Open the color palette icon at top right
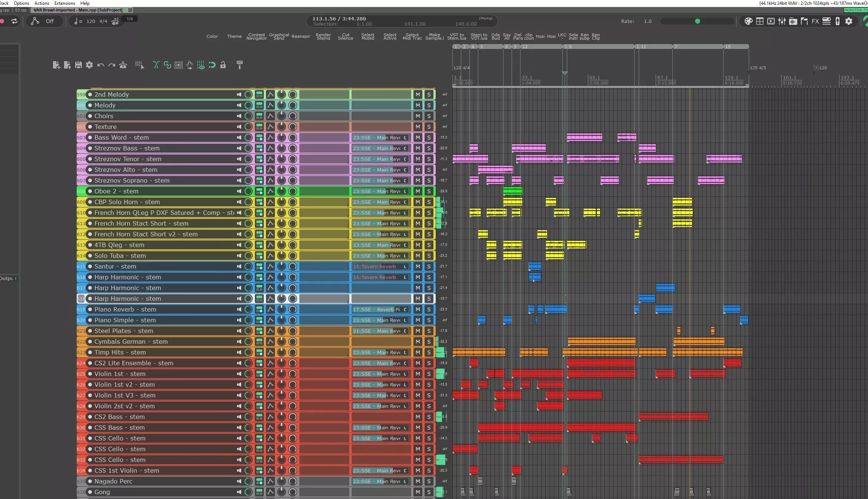The height and width of the screenshot is (499, 868). click(x=748, y=21)
